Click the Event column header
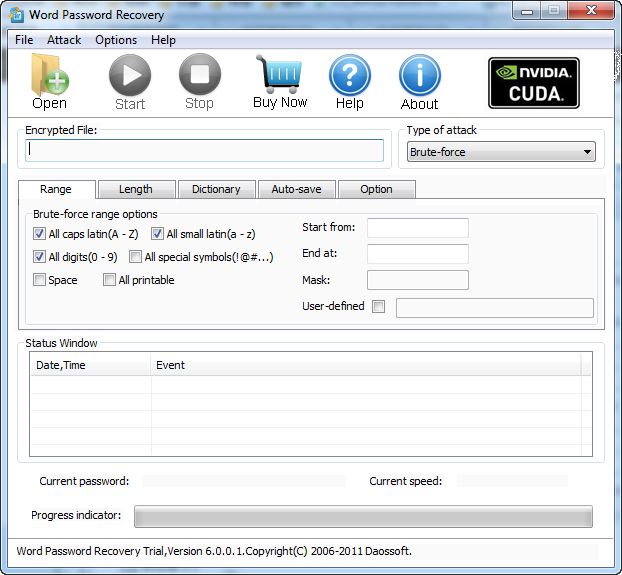 tap(366, 365)
